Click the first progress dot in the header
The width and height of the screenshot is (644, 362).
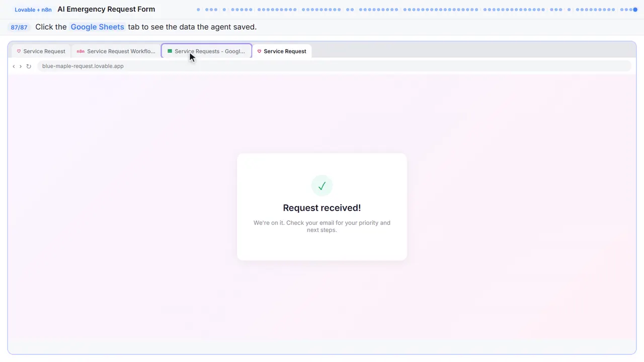[198, 9]
